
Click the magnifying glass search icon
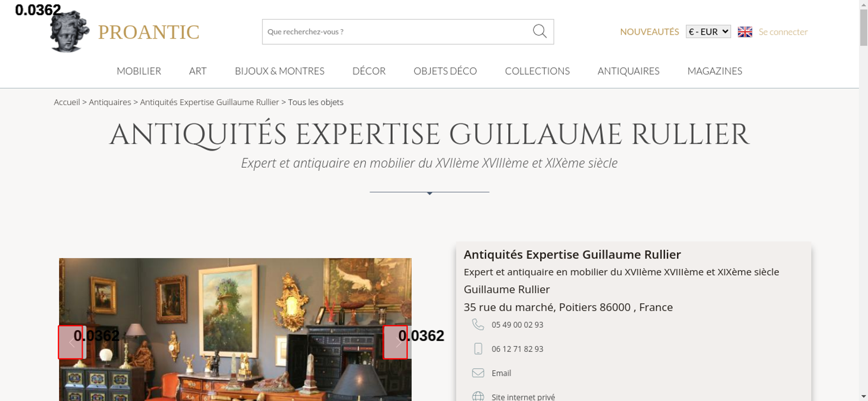point(539,31)
